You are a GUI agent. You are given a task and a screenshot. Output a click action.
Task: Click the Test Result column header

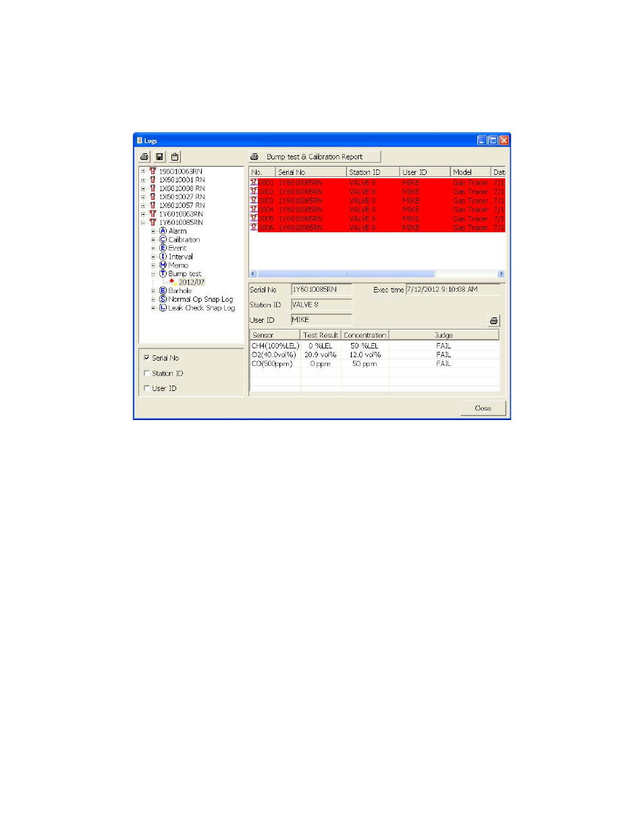pos(321,335)
